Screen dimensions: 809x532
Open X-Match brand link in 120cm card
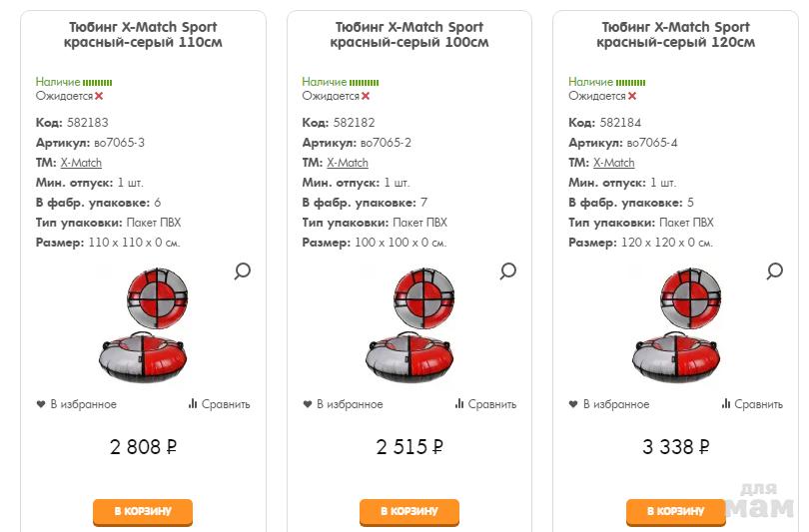point(613,163)
